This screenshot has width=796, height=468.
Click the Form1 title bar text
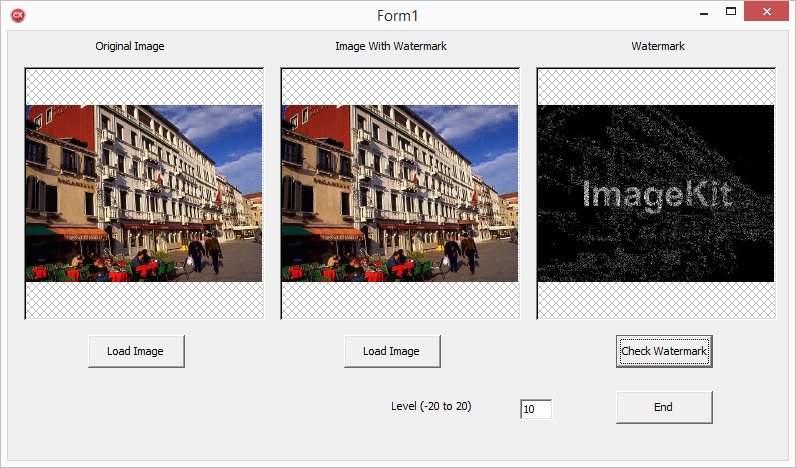point(397,16)
